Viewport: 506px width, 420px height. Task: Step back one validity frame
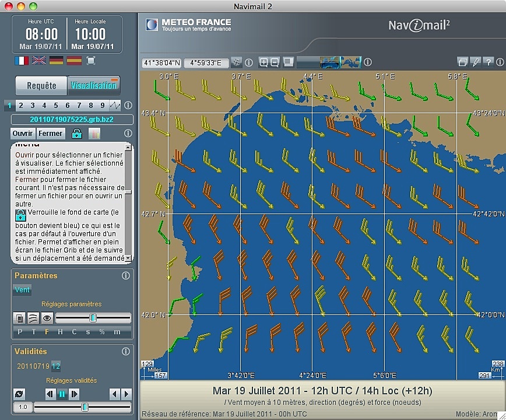[50, 394]
